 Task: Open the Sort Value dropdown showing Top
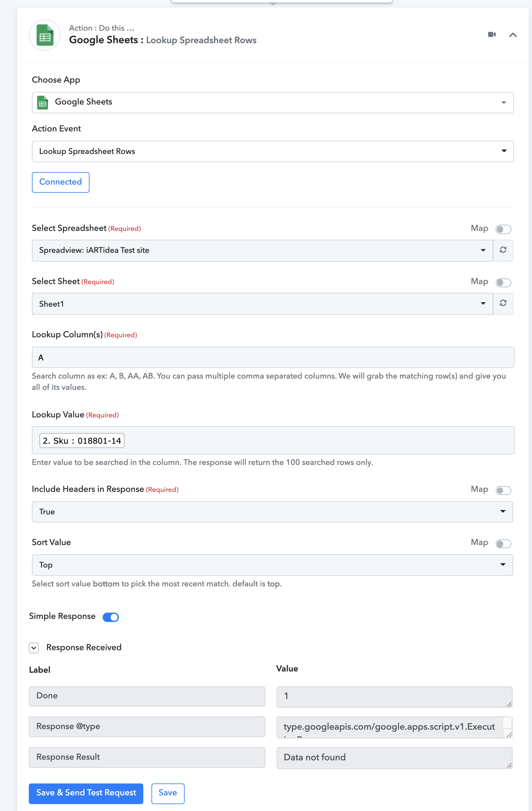[x=272, y=565]
